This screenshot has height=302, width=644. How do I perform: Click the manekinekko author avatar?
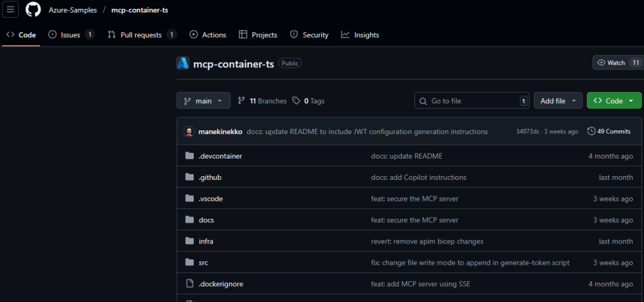[x=189, y=131]
